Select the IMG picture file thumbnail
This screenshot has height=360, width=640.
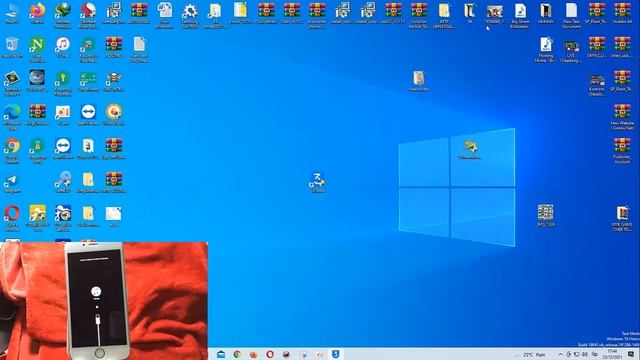coord(546,215)
